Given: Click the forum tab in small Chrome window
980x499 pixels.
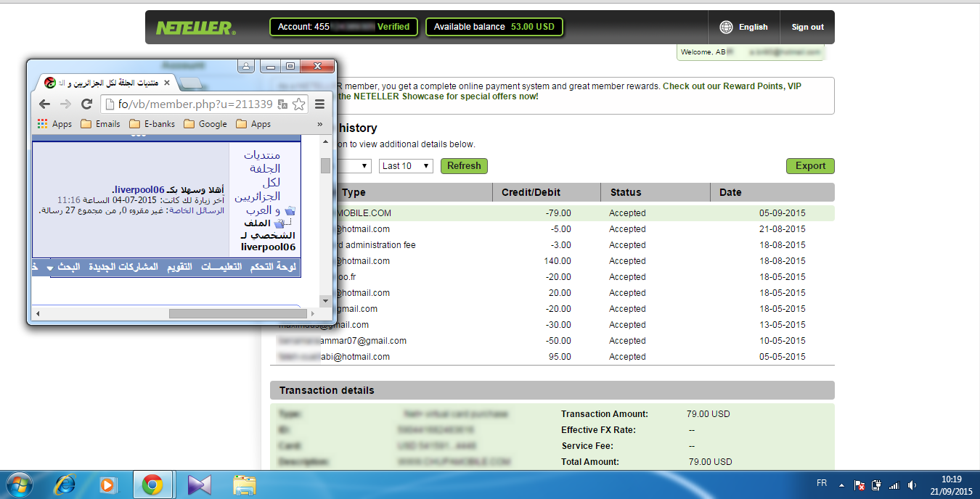Looking at the screenshot, I should 105,83.
